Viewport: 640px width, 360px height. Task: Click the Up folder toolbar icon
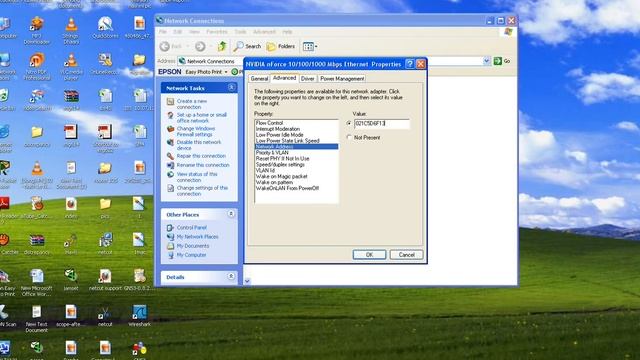tap(222, 46)
